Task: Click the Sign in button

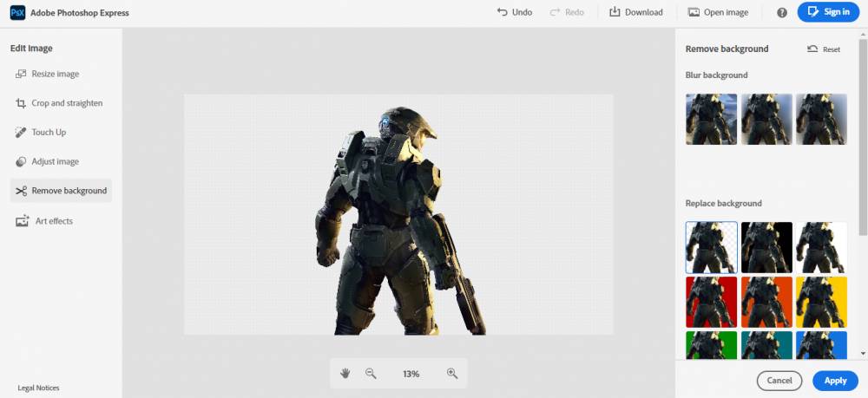Action: click(828, 11)
